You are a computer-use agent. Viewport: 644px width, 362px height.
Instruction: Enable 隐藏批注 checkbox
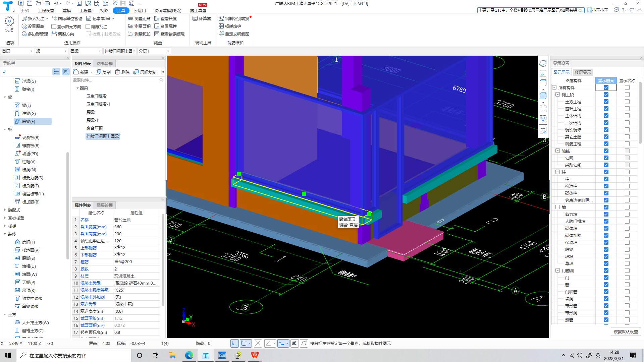[x=88, y=26]
